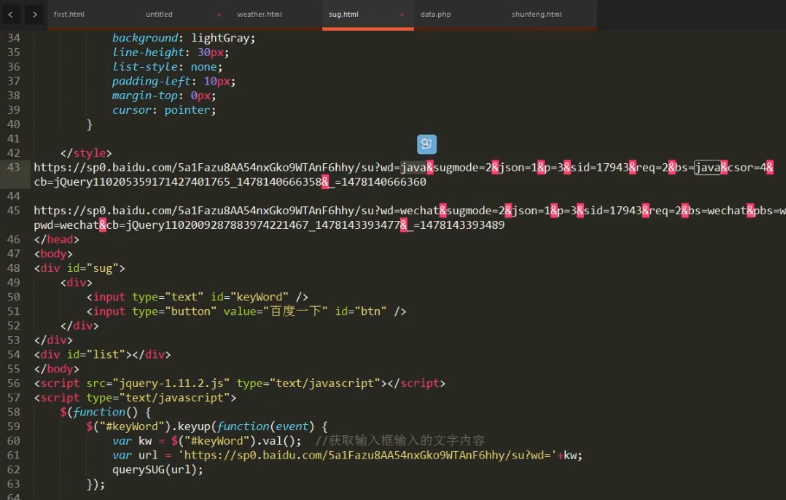Click '<script type="text/javascript">' on line 57
The width and height of the screenshot is (786, 500).
[x=135, y=398]
